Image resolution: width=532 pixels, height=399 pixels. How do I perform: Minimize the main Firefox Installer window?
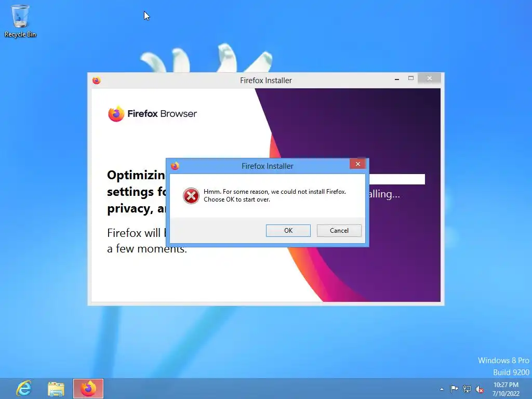pyautogui.click(x=396, y=79)
